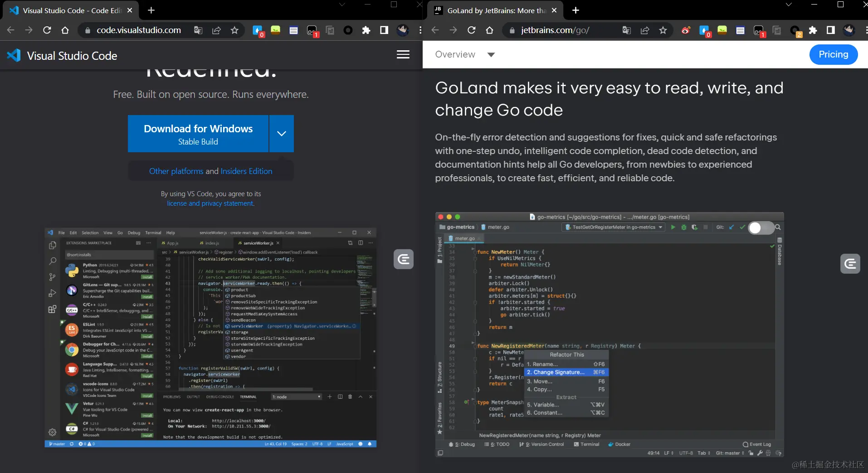
Task: Expand the download options arrow next to Download for Windows
Action: tap(282, 134)
